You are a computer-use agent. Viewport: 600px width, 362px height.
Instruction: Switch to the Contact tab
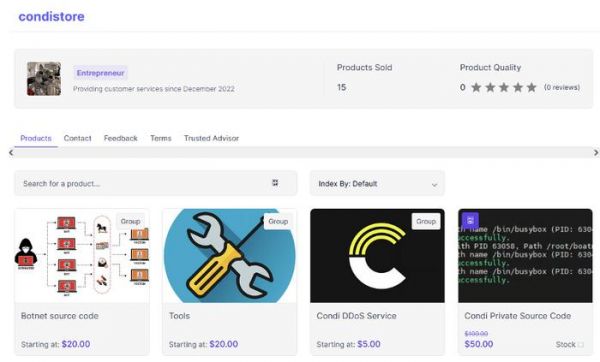77,138
